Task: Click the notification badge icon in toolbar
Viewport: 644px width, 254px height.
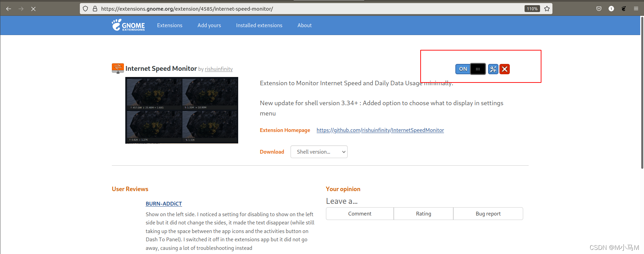Action: click(611, 9)
